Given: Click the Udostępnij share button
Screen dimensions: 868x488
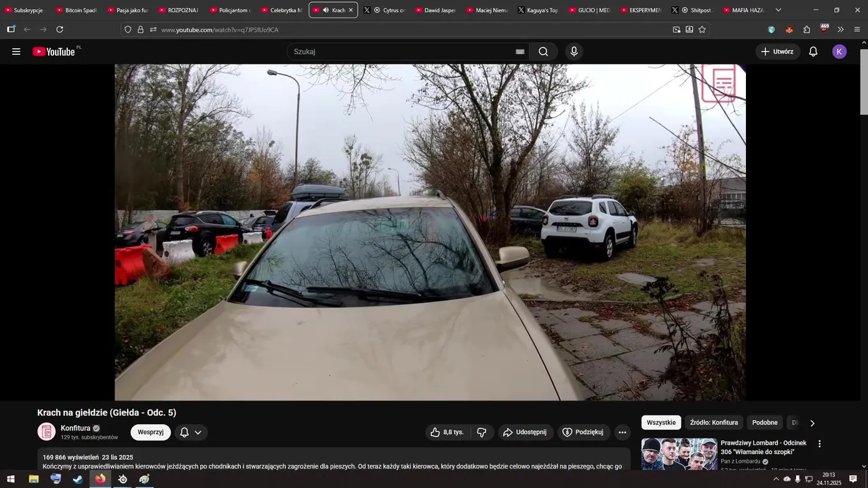Looking at the screenshot, I should [526, 432].
